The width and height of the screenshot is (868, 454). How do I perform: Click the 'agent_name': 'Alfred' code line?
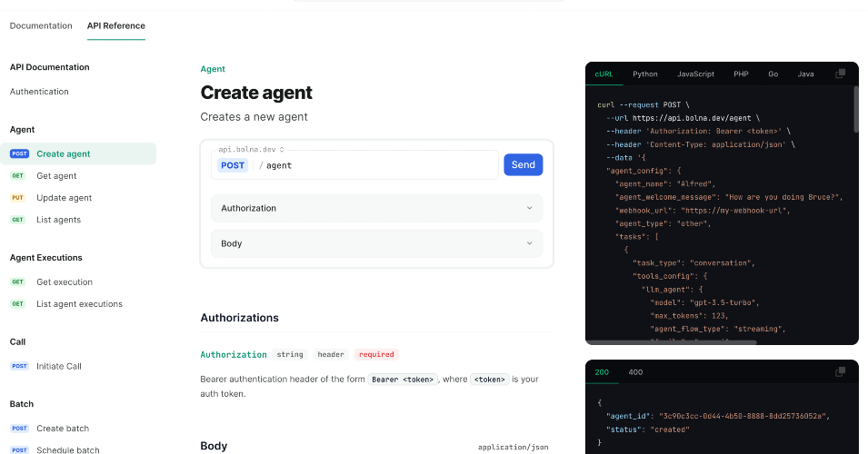tap(665, 184)
